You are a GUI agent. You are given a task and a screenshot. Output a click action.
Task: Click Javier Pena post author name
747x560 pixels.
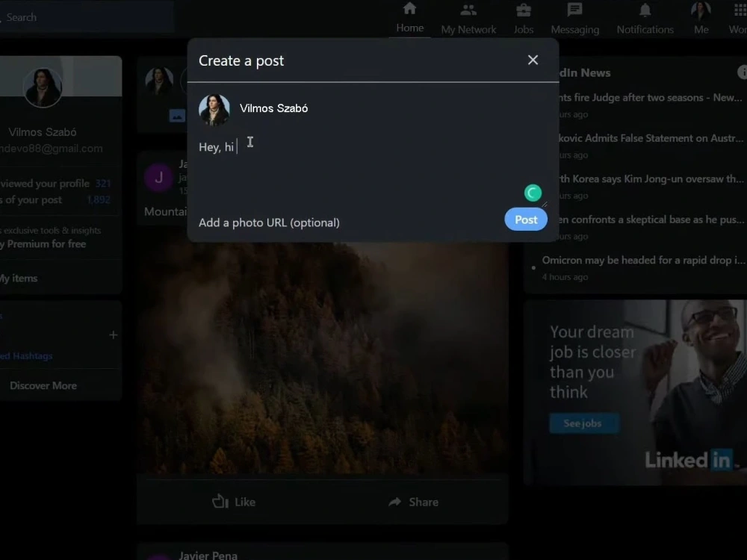[208, 555]
